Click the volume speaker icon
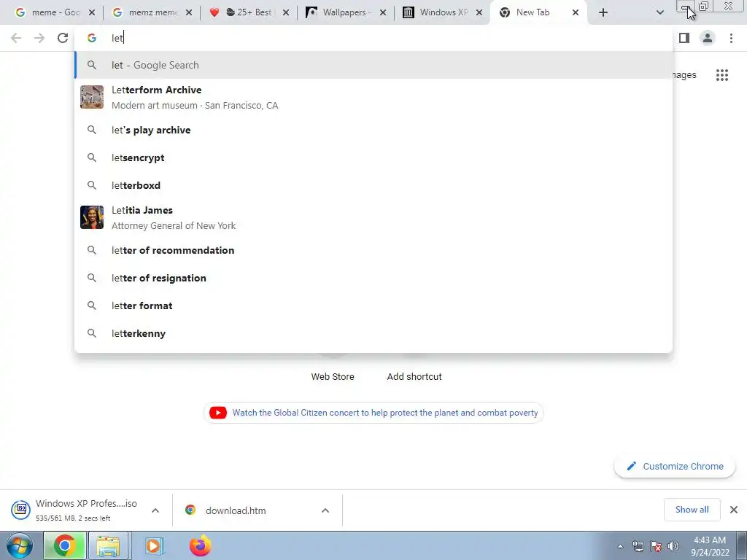The width and height of the screenshot is (747, 560). (673, 546)
